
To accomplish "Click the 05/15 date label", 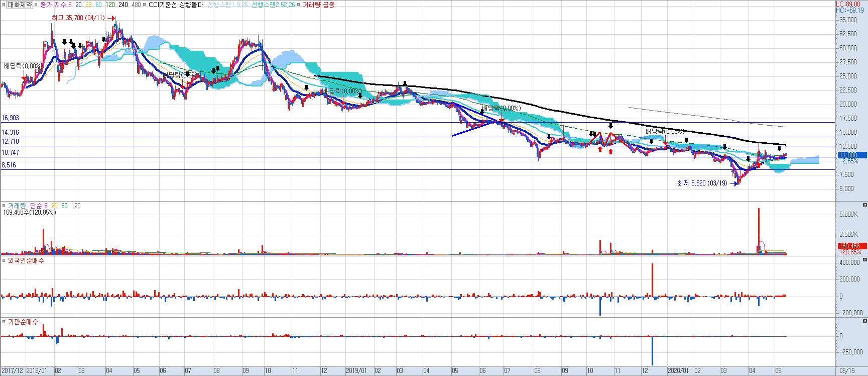I will (846, 370).
